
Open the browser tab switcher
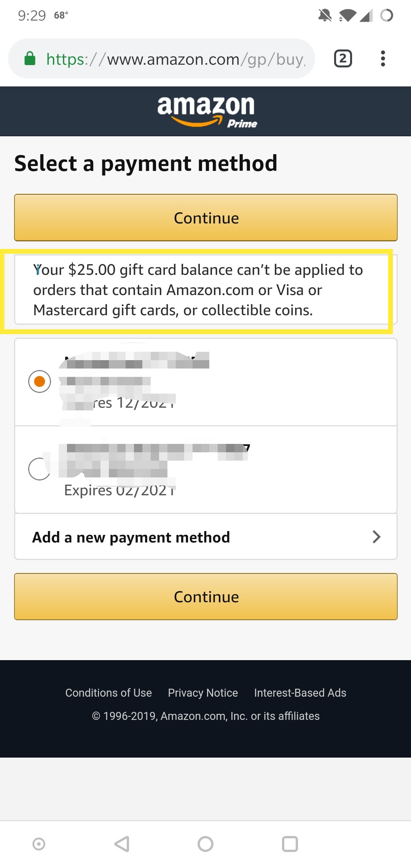(x=342, y=59)
